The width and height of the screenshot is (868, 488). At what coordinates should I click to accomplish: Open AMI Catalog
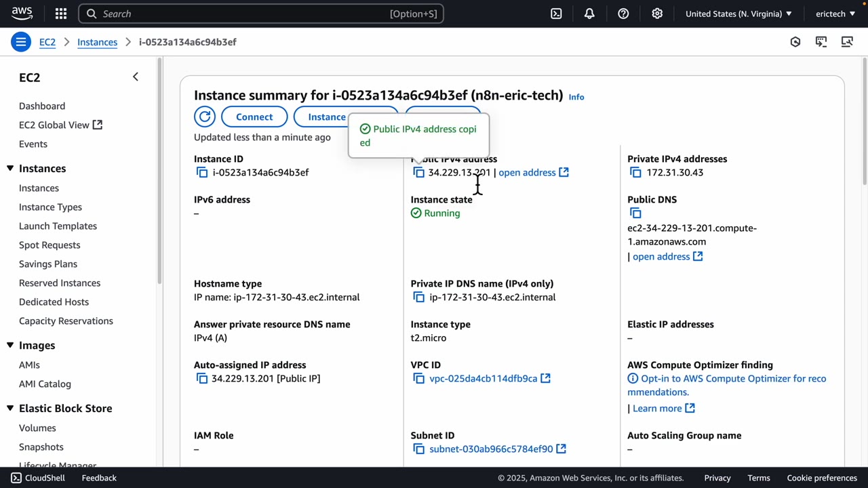coord(45,384)
